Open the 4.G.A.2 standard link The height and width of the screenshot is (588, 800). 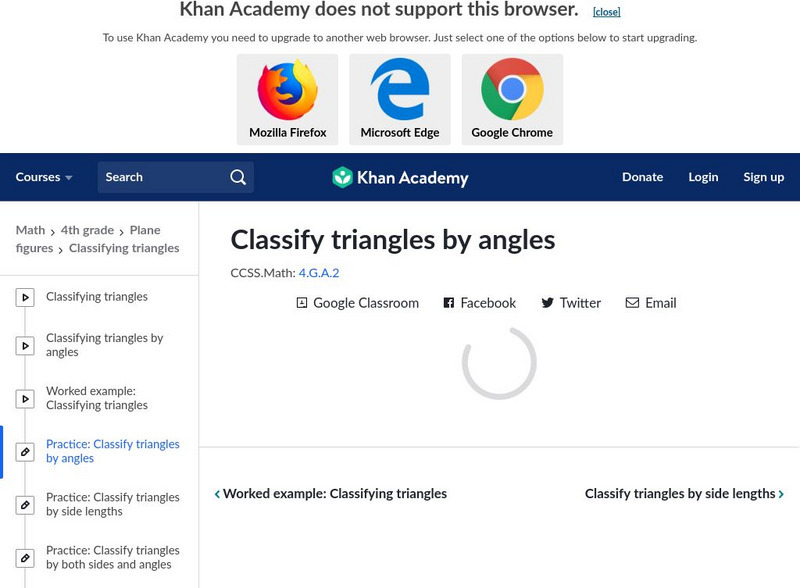(x=319, y=272)
